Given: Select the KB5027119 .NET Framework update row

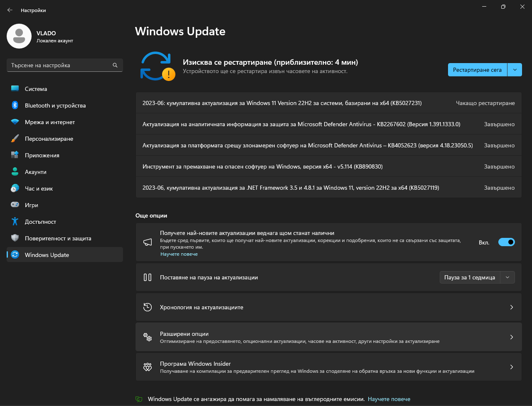Looking at the screenshot, I should (328, 188).
